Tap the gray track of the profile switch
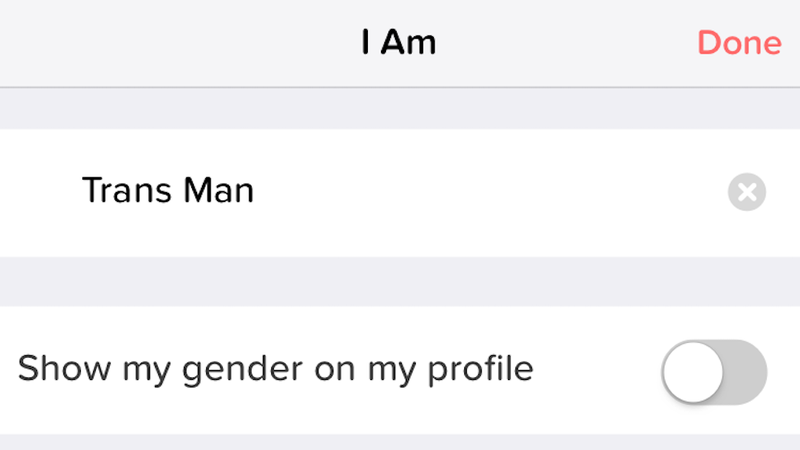 point(745,372)
